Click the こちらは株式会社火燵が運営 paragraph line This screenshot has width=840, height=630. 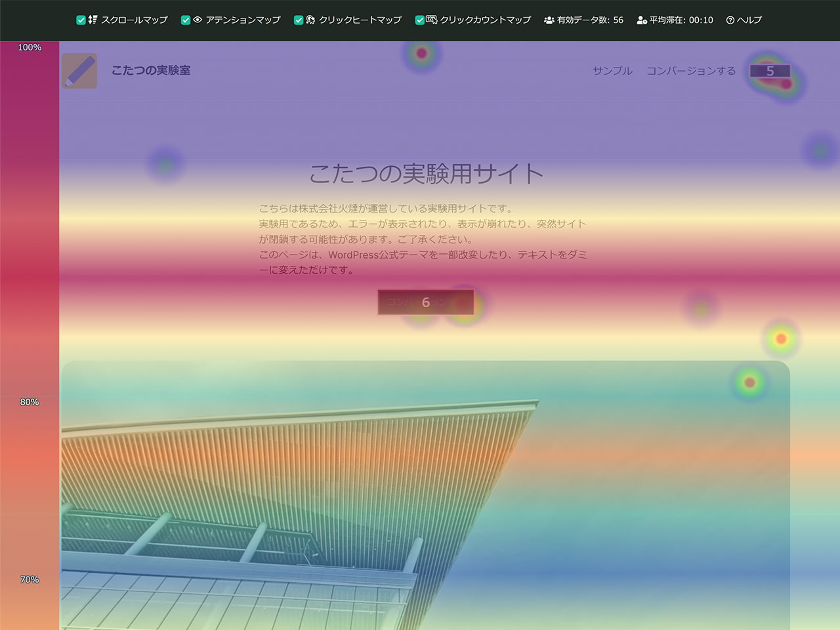pos(386,209)
